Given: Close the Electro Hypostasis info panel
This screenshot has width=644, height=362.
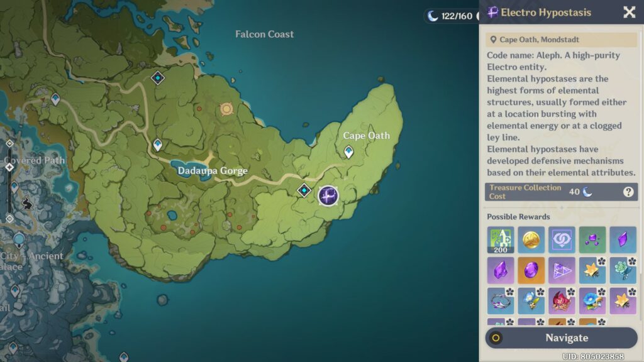Looking at the screenshot, I should pos(629,13).
